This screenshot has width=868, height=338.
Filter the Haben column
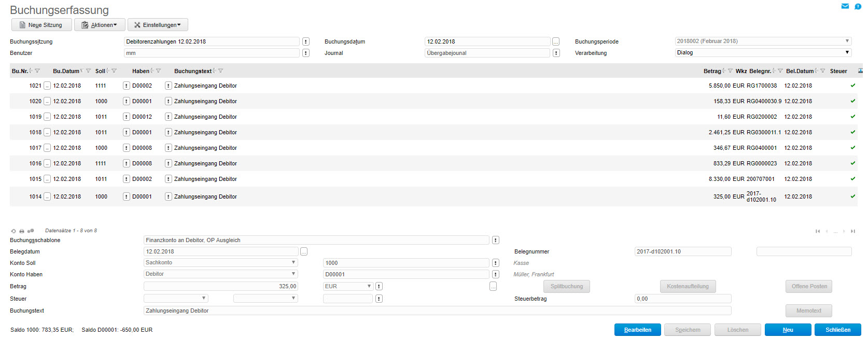[x=159, y=71]
